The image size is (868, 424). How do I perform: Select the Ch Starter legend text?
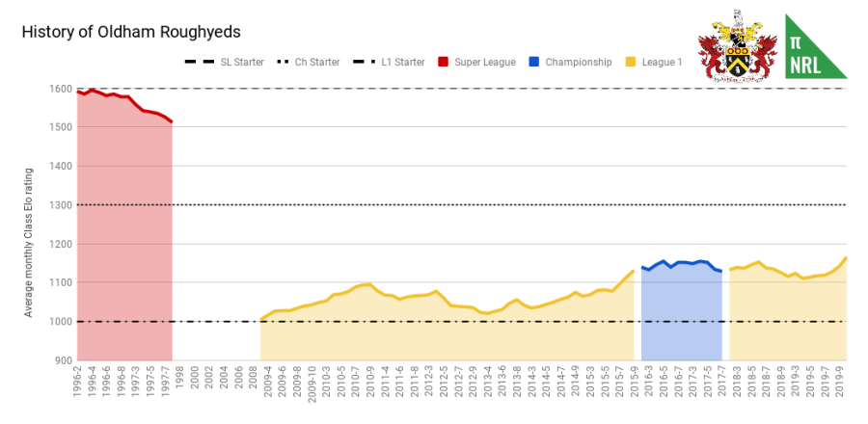(318, 62)
